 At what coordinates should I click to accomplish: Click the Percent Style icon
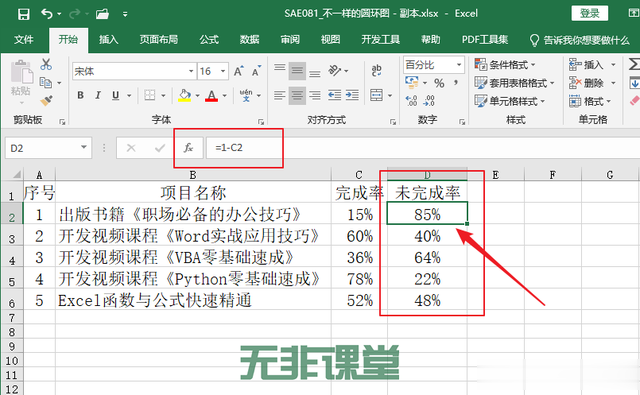point(439,83)
